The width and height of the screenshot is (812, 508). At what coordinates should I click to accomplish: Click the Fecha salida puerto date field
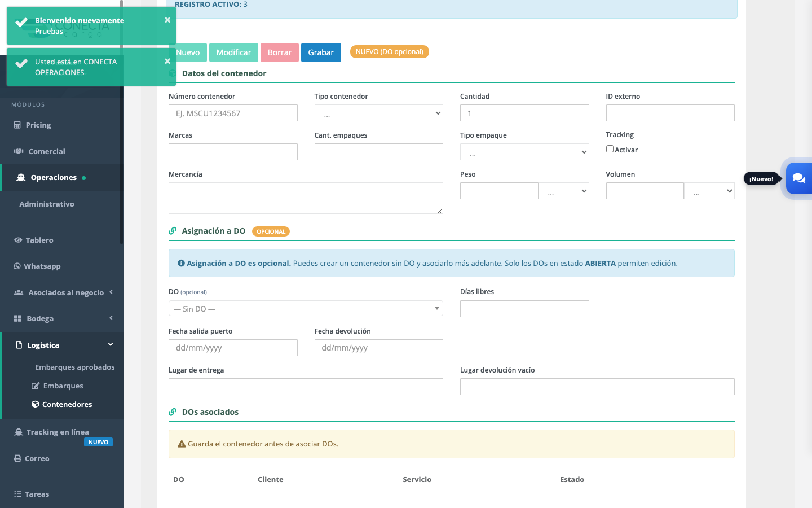pos(233,348)
